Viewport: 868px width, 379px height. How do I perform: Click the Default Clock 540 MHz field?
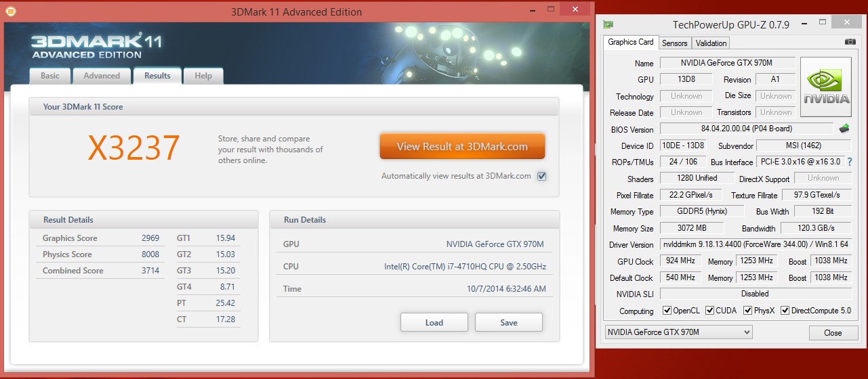coord(682,277)
